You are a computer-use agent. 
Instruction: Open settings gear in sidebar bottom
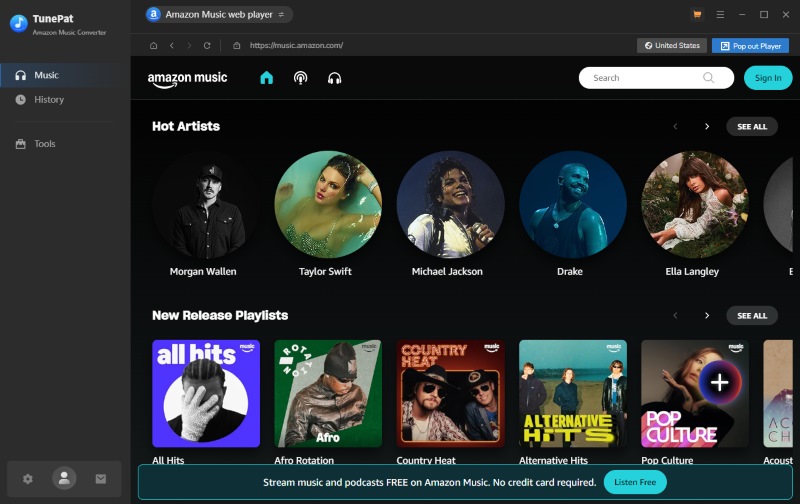pyautogui.click(x=28, y=479)
